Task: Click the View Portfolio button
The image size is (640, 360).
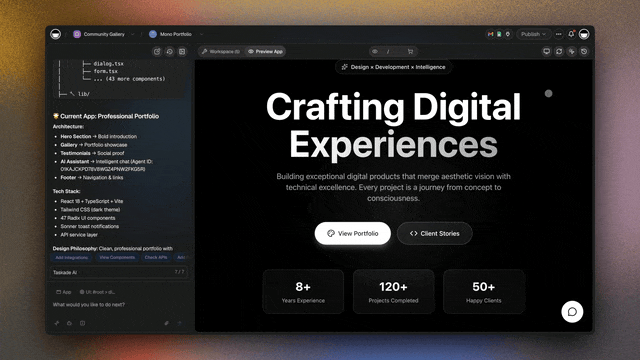Action: (353, 233)
